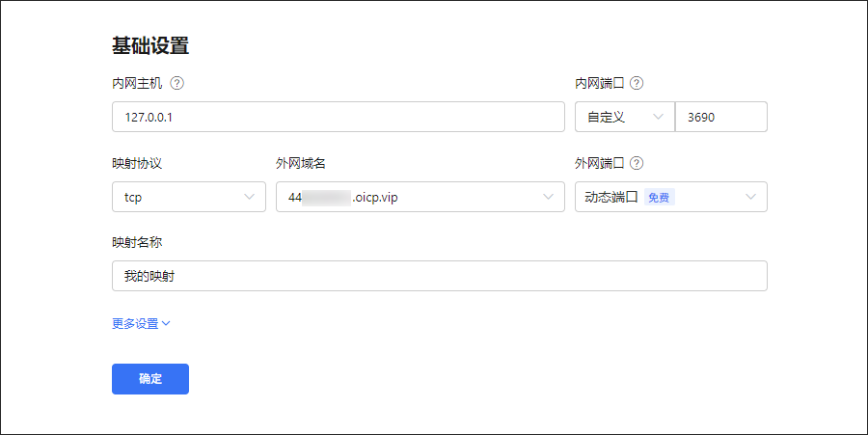Click the chevron icon next to 更多设置
Screen dimensions: 868x435
(166, 324)
